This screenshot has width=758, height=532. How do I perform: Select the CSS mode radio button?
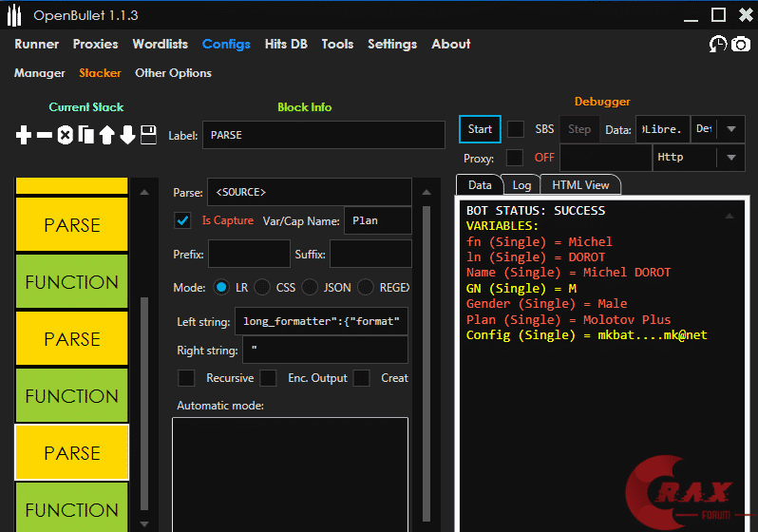click(261, 287)
